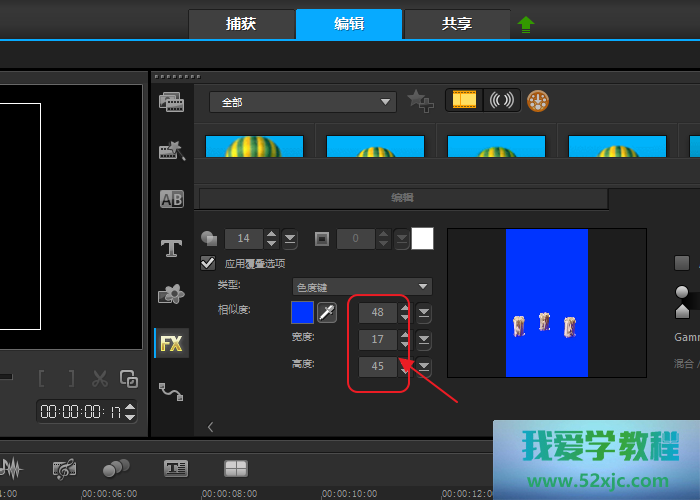Click the scissors split clip icon
The height and width of the screenshot is (500, 700).
coord(99,378)
